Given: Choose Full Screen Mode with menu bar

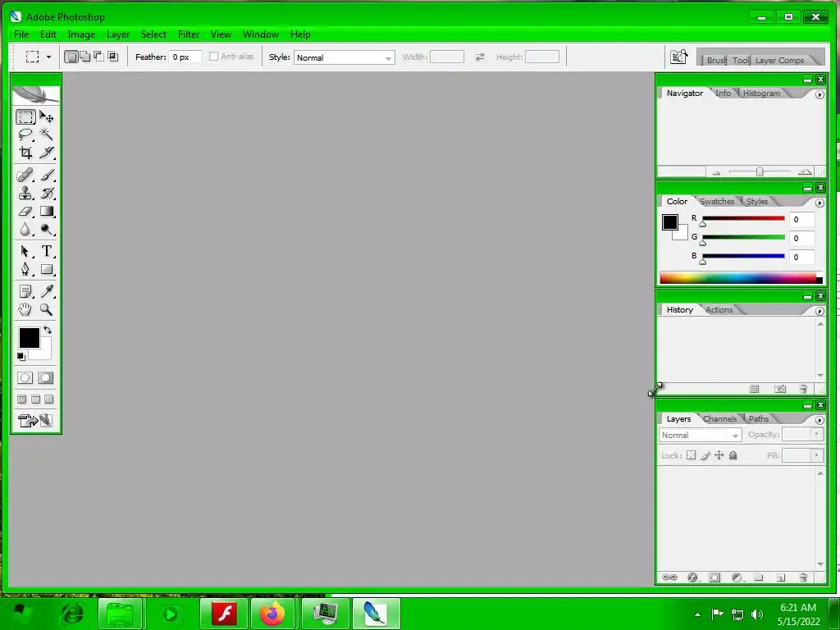Looking at the screenshot, I should pyautogui.click(x=36, y=399).
